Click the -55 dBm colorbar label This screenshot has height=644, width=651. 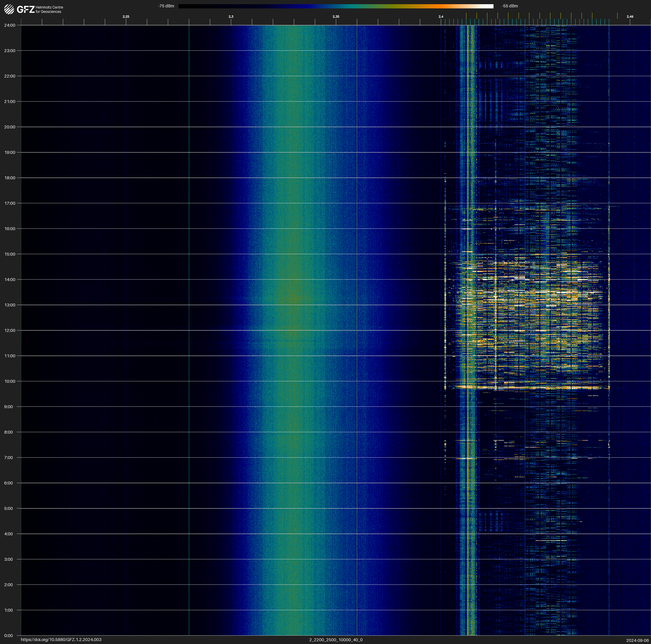click(510, 6)
